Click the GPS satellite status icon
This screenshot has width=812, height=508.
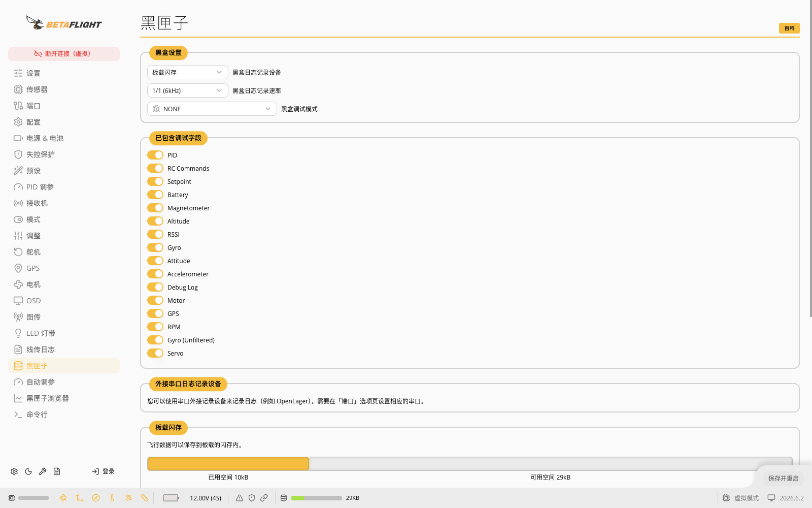click(128, 498)
